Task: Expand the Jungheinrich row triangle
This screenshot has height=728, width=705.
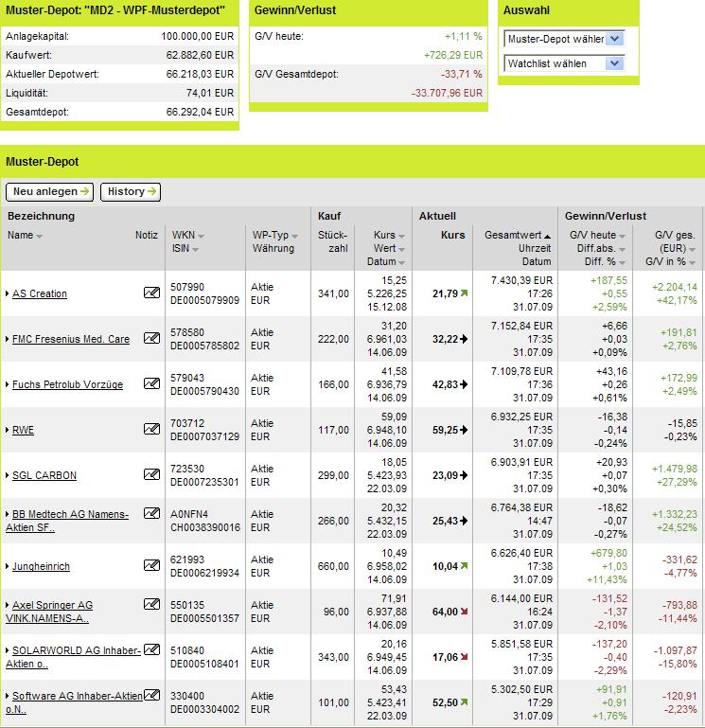Action: coord(8,566)
